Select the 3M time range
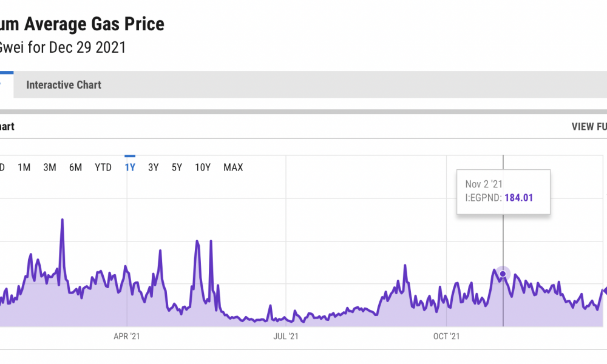This screenshot has width=607, height=364. (x=50, y=167)
